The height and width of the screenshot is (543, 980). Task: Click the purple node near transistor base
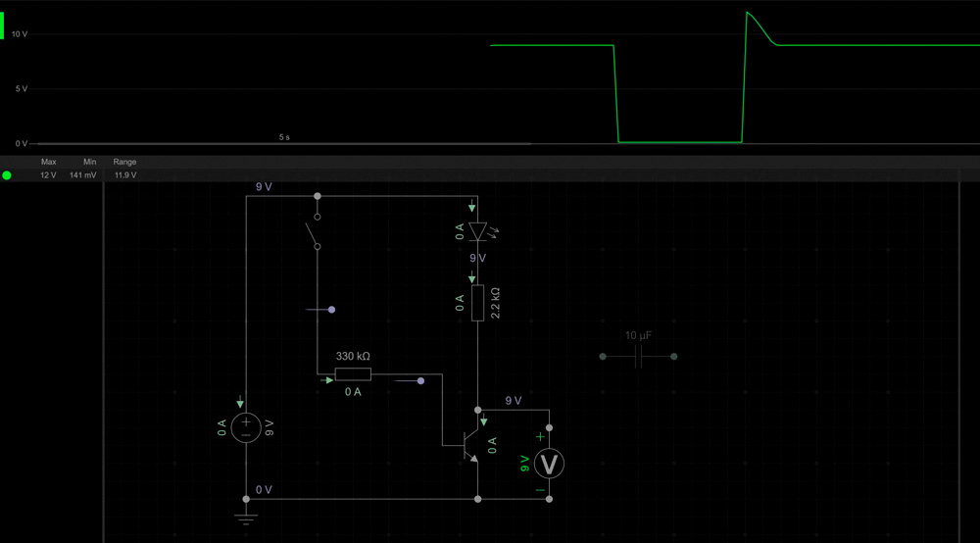click(x=420, y=379)
